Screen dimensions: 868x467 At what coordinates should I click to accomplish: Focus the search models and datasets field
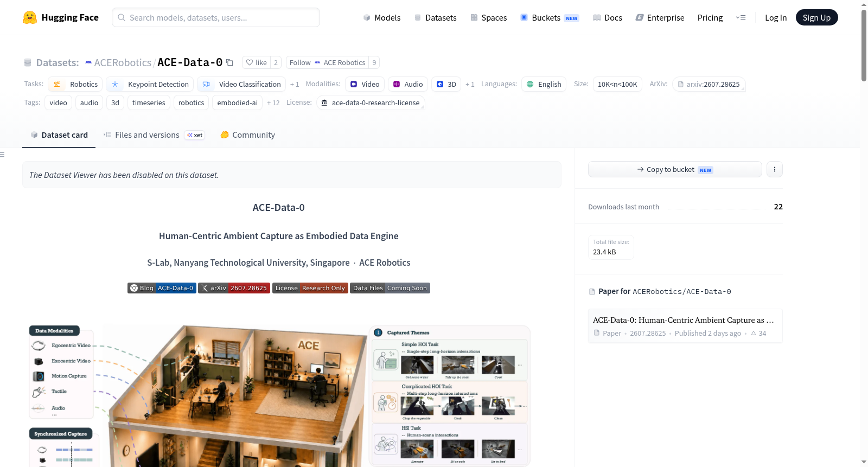tap(216, 17)
